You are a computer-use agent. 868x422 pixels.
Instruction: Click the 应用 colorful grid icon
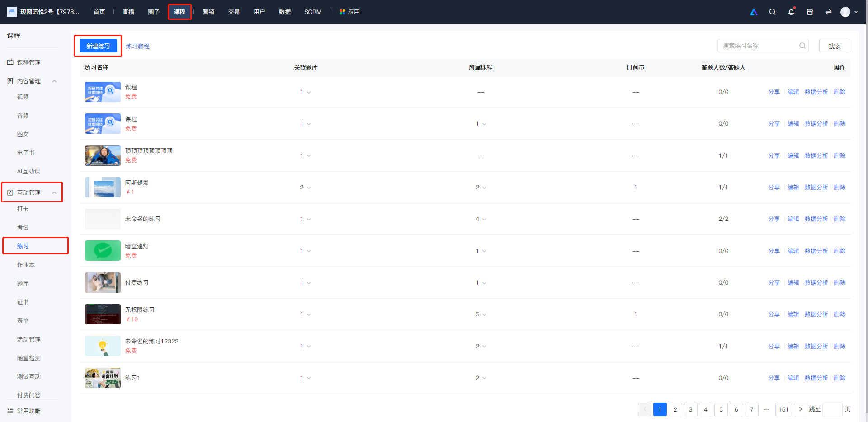pyautogui.click(x=342, y=12)
